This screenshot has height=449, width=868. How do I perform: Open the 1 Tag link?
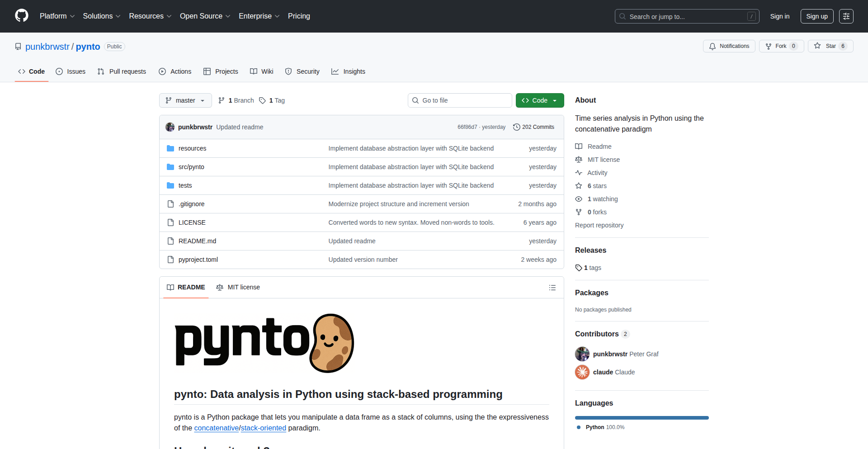pyautogui.click(x=272, y=100)
